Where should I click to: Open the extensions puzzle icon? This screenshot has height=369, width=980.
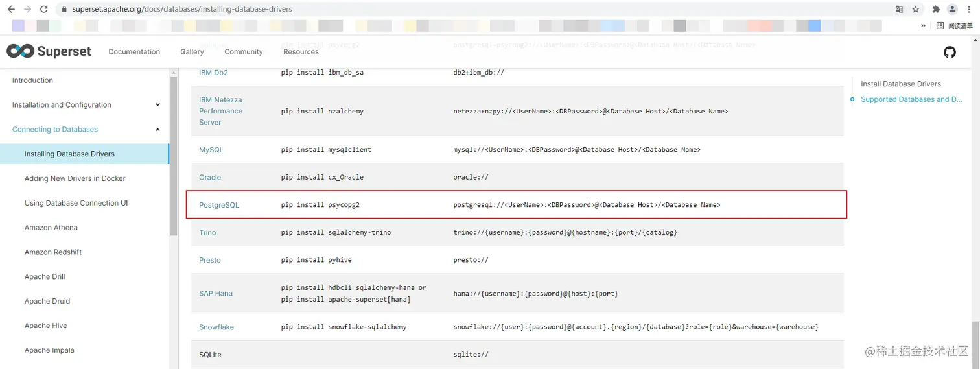(936, 9)
